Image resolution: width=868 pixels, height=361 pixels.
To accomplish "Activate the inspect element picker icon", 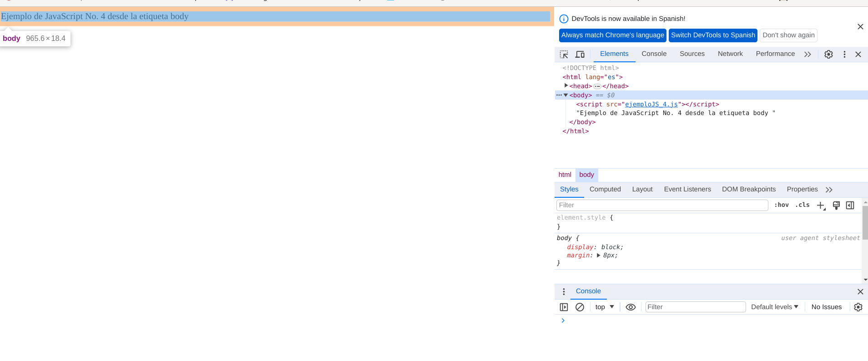I will [x=564, y=55].
